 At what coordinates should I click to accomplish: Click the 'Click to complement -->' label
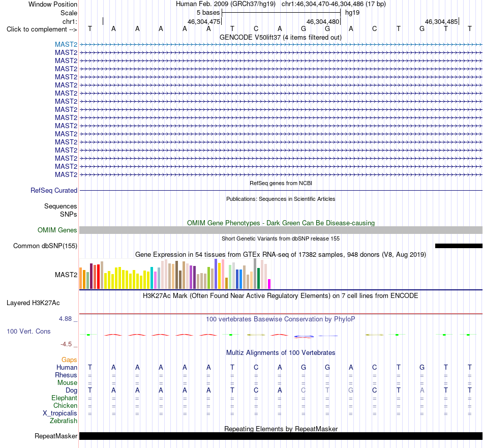coord(42,29)
